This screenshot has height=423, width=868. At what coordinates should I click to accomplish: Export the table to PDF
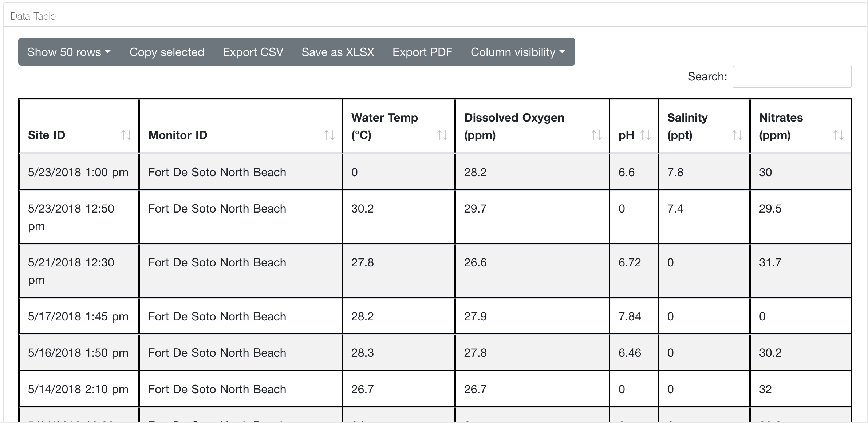[422, 52]
